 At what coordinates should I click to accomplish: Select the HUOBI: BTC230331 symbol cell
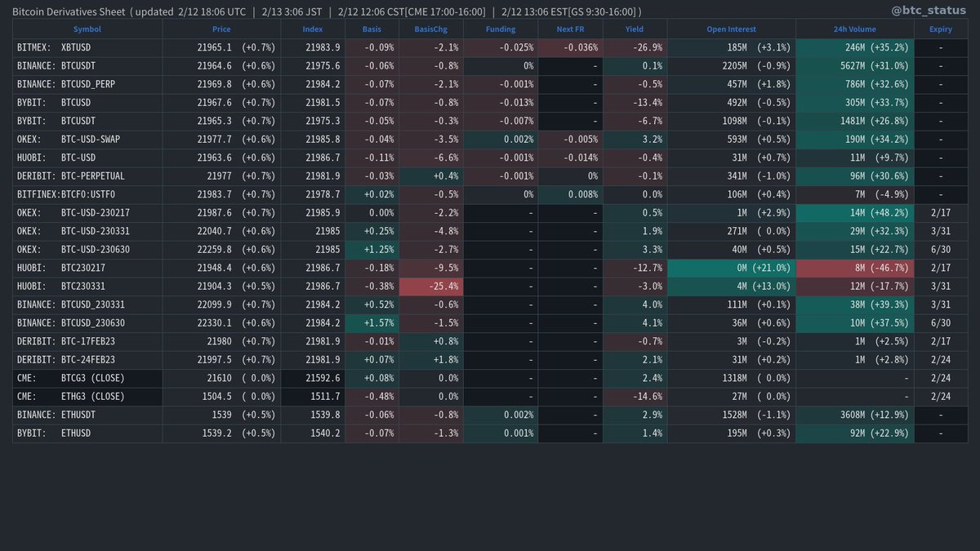[87, 287]
